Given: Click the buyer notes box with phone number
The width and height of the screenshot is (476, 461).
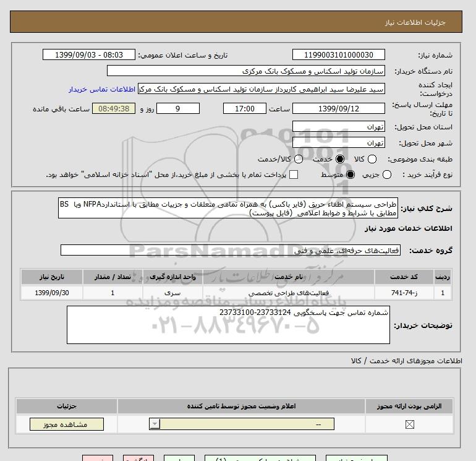Looking at the screenshot, I should [x=228, y=325].
